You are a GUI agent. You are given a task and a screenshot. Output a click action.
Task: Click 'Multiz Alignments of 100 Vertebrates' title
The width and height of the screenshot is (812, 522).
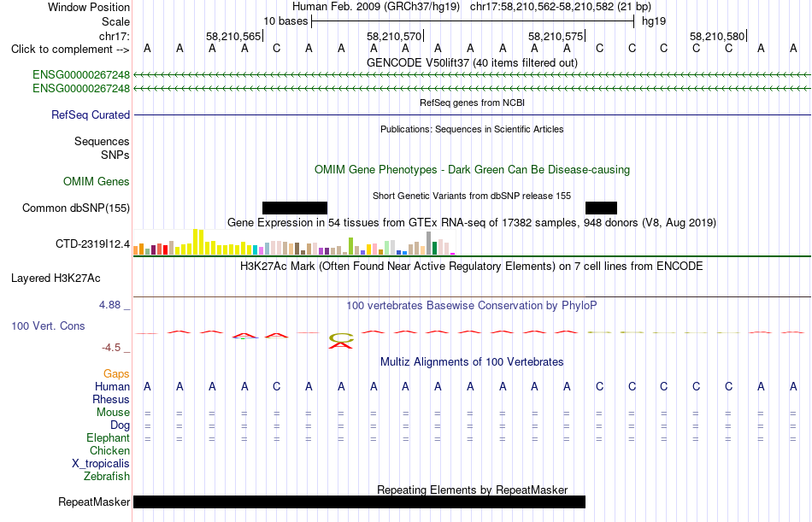tap(472, 362)
